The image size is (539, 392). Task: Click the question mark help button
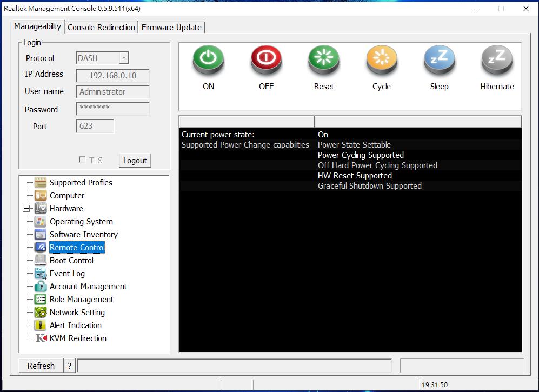click(69, 366)
